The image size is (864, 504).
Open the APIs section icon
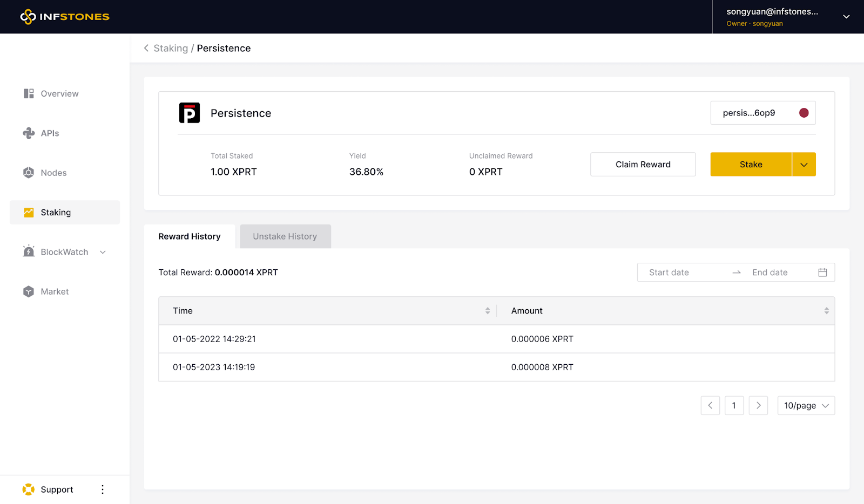click(x=29, y=133)
